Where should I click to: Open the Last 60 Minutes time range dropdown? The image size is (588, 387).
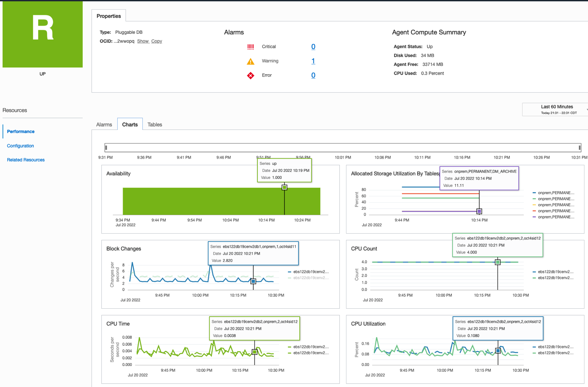(x=556, y=109)
